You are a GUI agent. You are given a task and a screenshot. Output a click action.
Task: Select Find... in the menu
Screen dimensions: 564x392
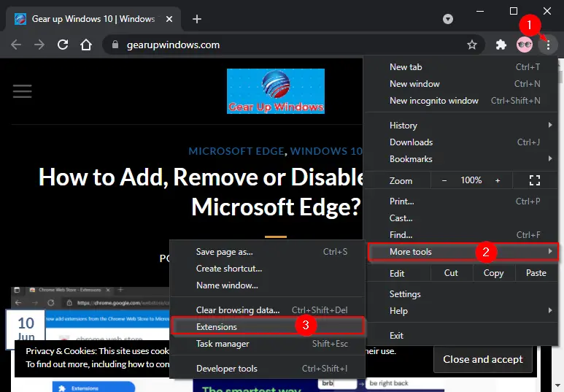point(463,235)
